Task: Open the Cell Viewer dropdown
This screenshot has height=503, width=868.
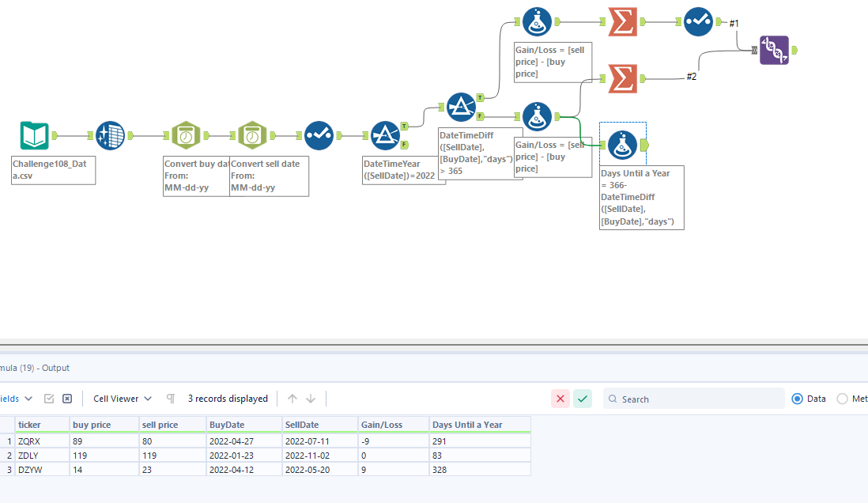Action: (123, 399)
